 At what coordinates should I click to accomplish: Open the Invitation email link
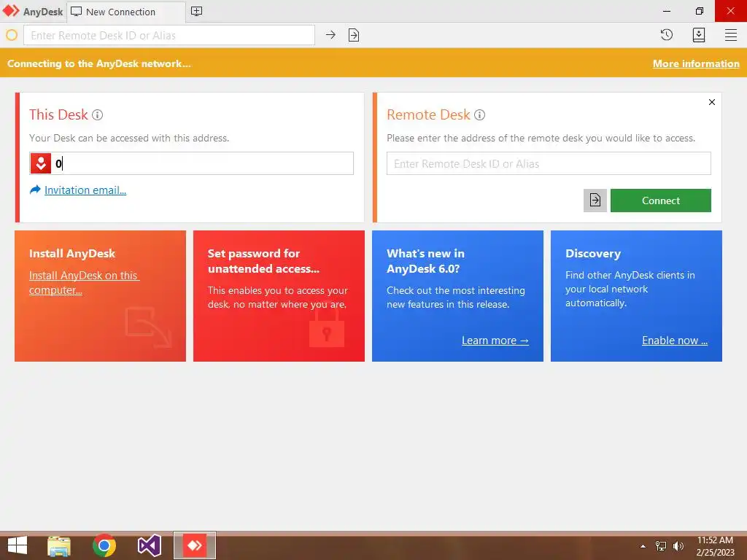click(x=85, y=190)
